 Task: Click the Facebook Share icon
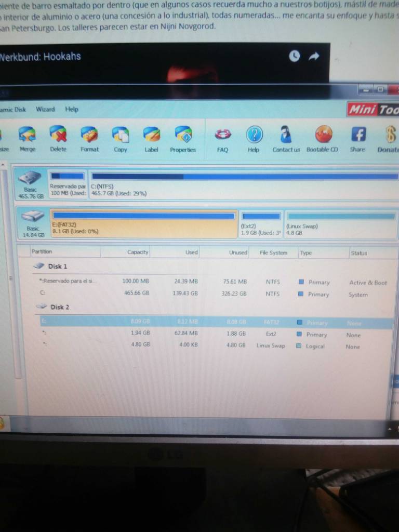click(358, 134)
